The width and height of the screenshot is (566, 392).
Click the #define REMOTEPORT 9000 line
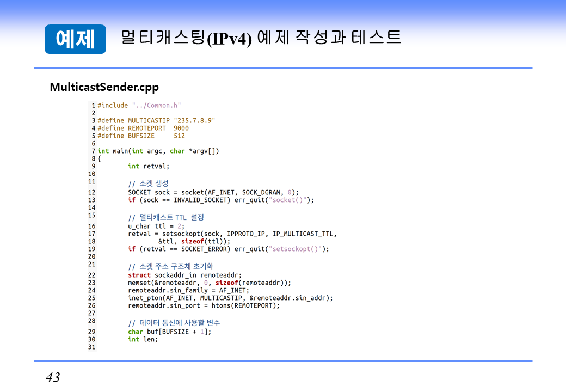click(143, 128)
